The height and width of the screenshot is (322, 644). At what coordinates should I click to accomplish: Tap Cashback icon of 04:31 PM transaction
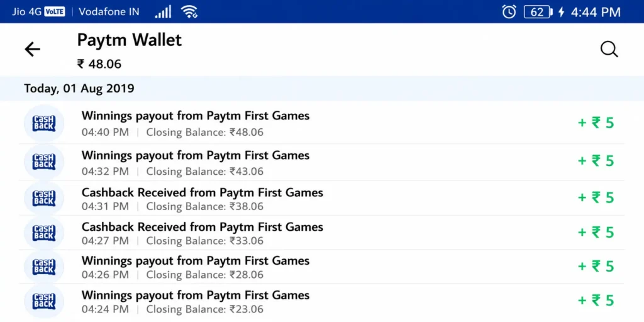click(x=44, y=198)
